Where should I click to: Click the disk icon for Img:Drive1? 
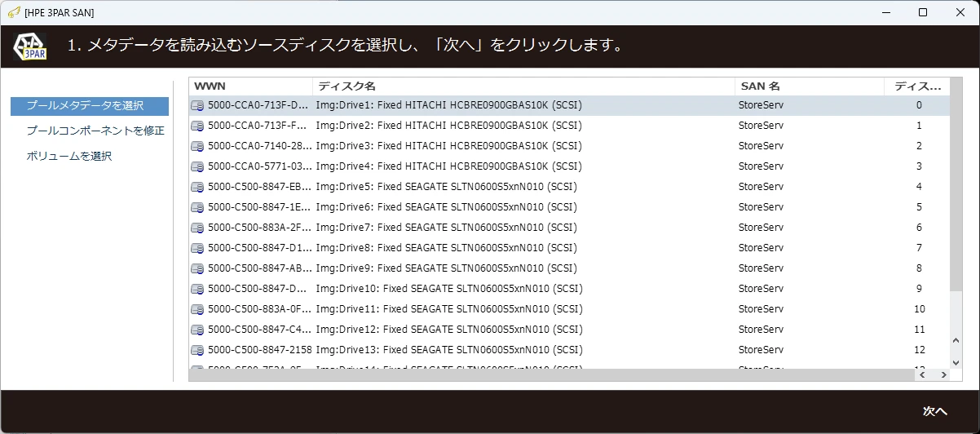pos(197,105)
